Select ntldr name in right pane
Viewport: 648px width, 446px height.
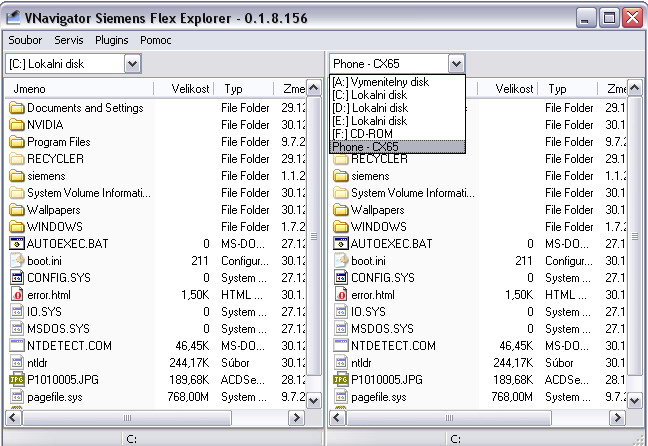pos(361,363)
